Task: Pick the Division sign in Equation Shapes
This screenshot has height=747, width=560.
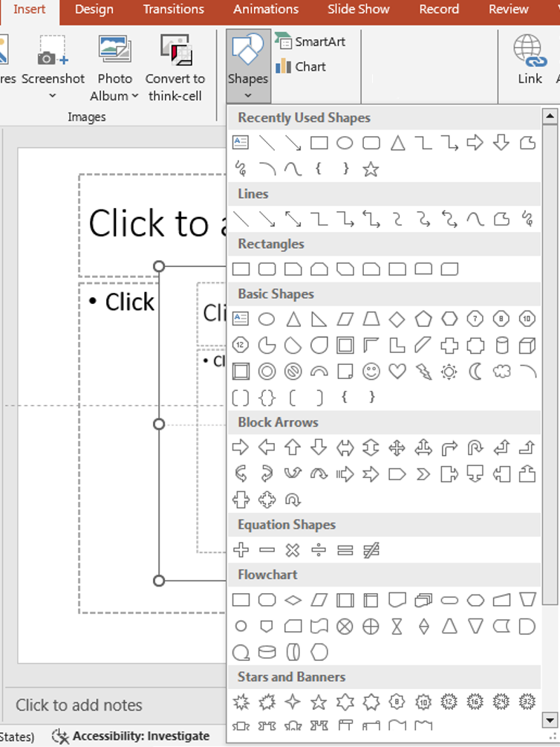Action: 319,550
